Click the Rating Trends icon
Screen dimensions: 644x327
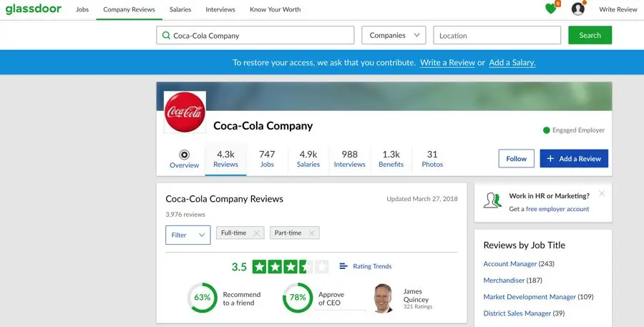343,266
